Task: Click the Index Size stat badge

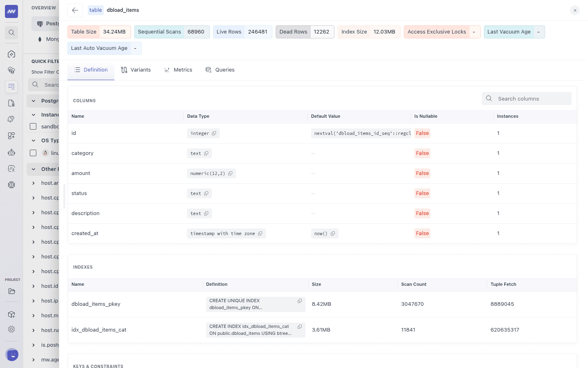Action: [x=369, y=32]
